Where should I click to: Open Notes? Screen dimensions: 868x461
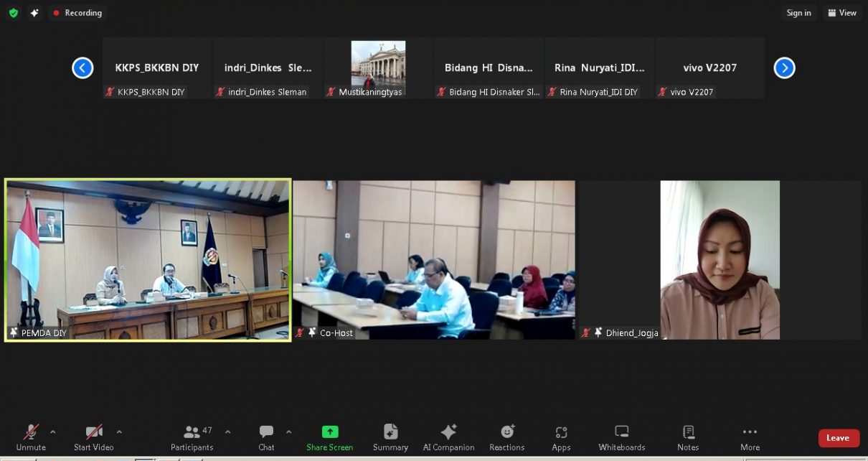[x=688, y=437]
